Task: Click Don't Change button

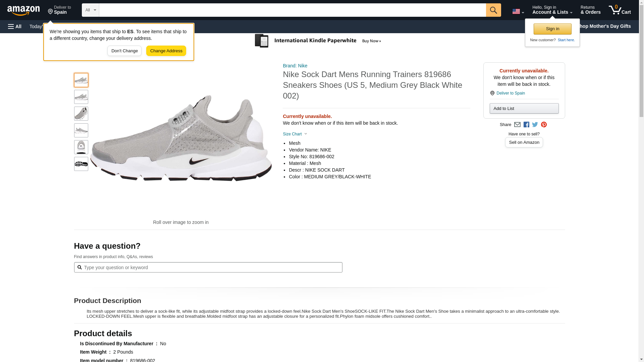Action: (x=124, y=51)
